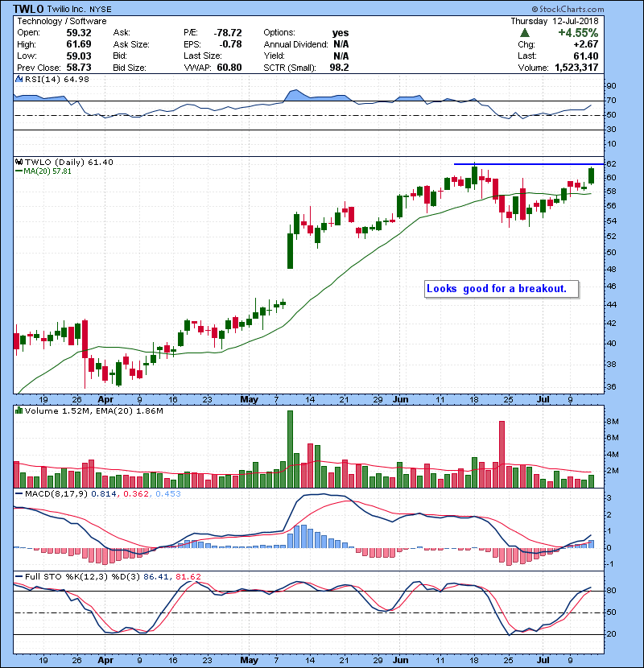Select the EPS value -0.78

[x=230, y=44]
